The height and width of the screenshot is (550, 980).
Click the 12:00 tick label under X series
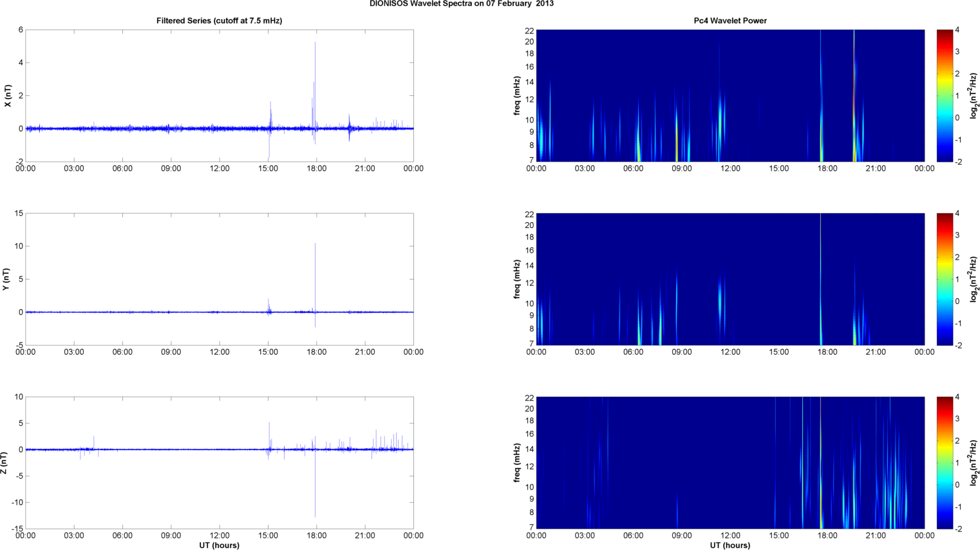coord(220,169)
